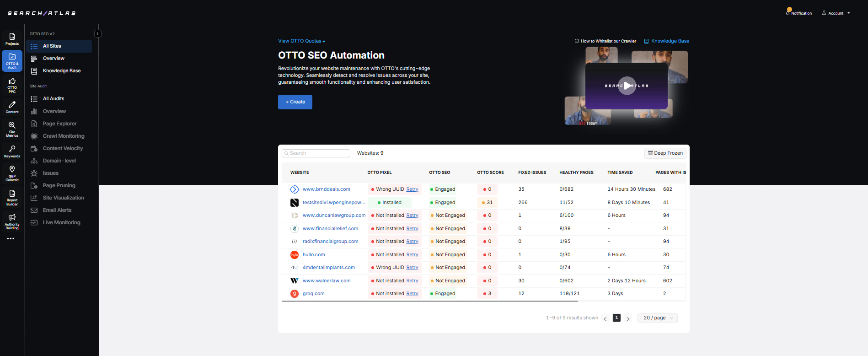This screenshot has height=356, width=868.
Task: Open testsitedivi.wpenginepow... site link
Action: click(x=334, y=203)
